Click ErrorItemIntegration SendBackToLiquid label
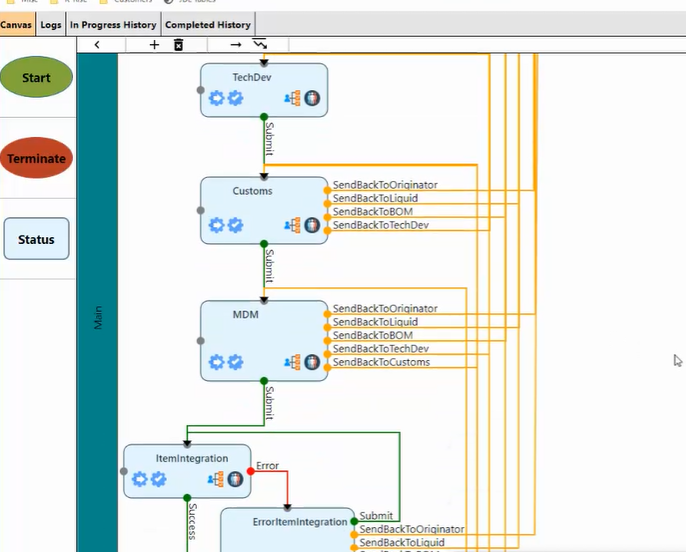Image resolution: width=686 pixels, height=552 pixels. pos(402,542)
